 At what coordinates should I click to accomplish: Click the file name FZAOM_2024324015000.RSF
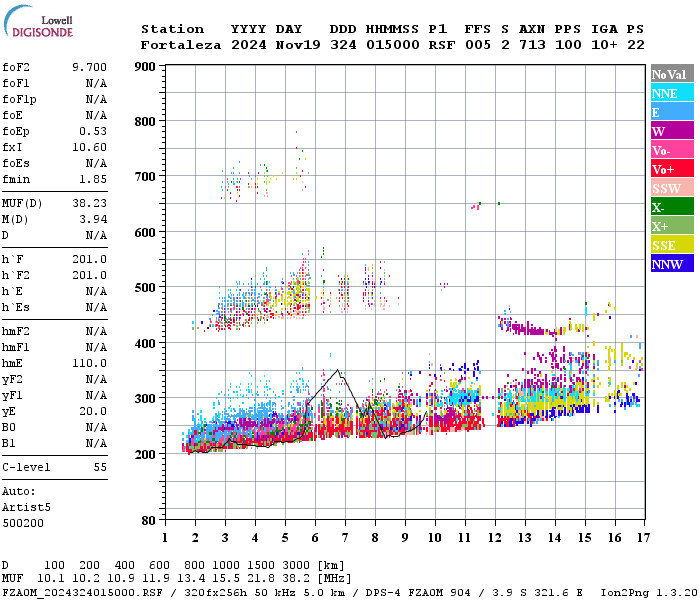pos(82,592)
